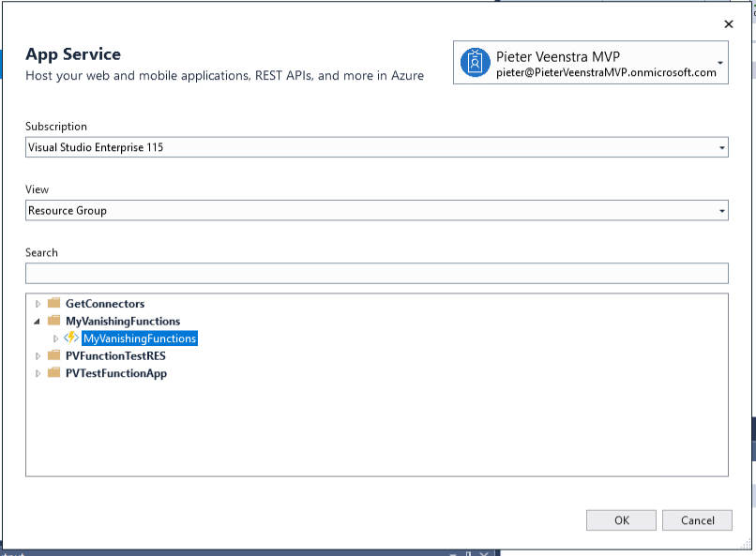
Task: Click the account email pieter@PieterVeenstraMVP.onmicrosoft.com
Action: pos(606,72)
